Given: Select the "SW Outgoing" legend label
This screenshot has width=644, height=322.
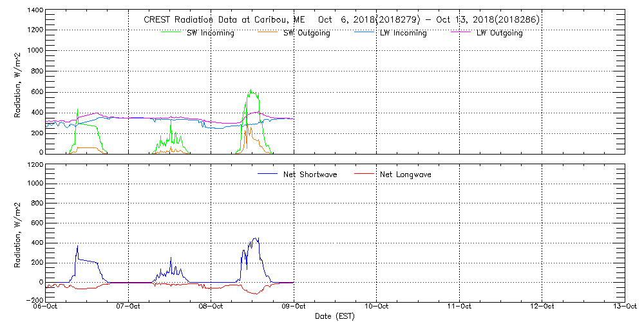Looking at the screenshot, I should (307, 33).
